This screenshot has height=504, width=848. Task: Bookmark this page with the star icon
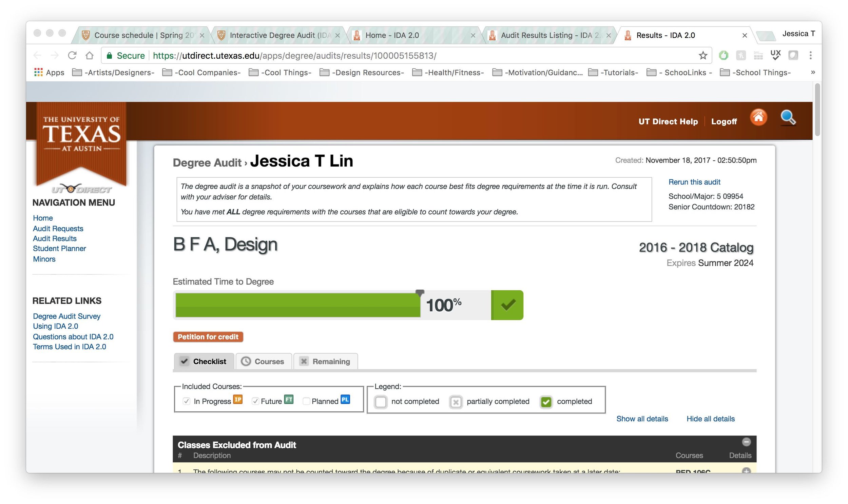(x=702, y=55)
